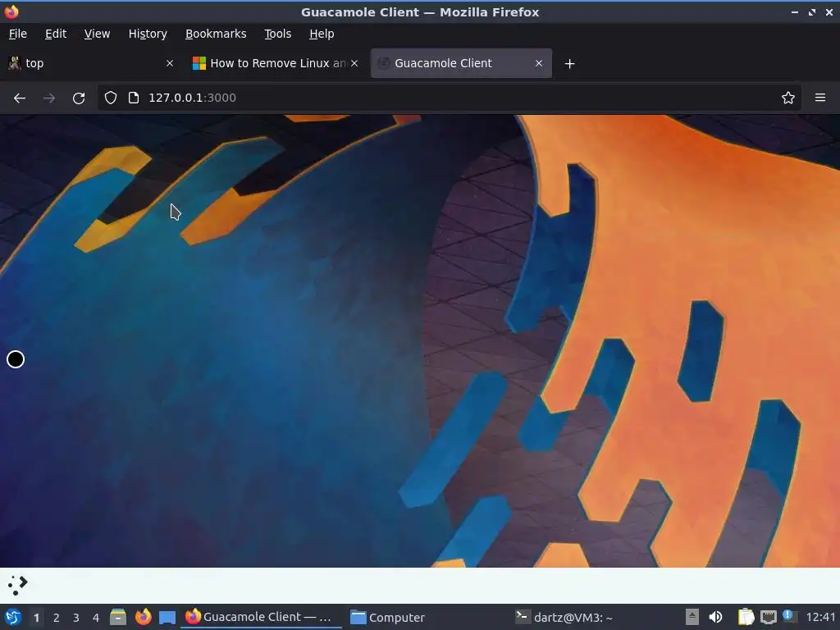Click the show desktop taskbar icon

tap(167, 618)
